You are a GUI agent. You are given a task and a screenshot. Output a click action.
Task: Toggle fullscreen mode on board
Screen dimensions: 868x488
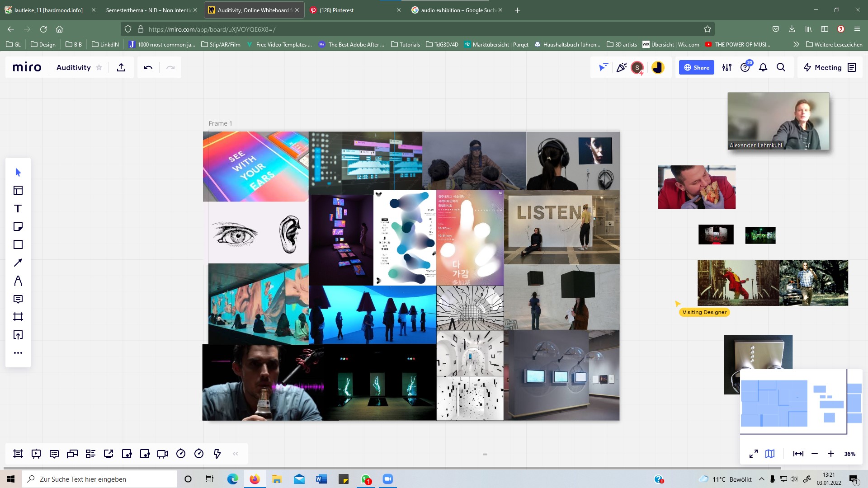click(753, 454)
